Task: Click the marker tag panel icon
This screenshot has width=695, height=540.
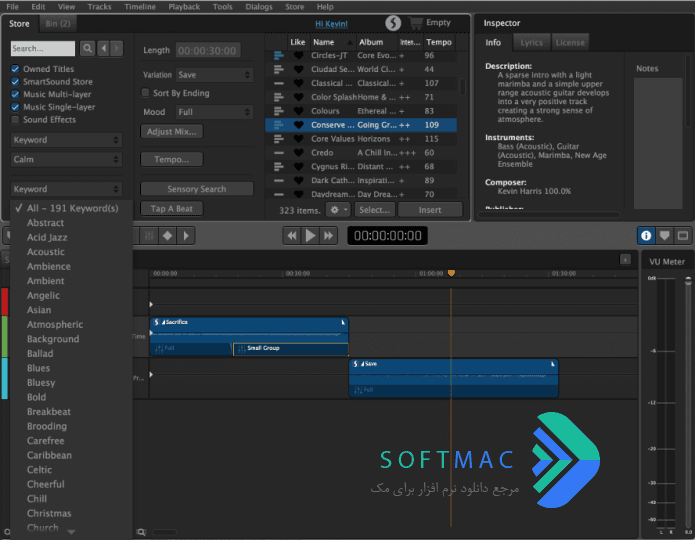Action: click(664, 235)
